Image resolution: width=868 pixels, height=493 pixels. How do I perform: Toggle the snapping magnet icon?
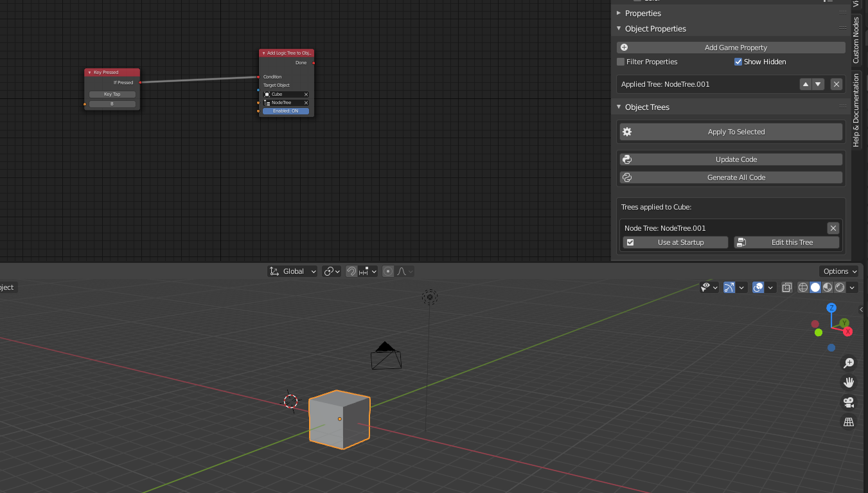point(351,271)
